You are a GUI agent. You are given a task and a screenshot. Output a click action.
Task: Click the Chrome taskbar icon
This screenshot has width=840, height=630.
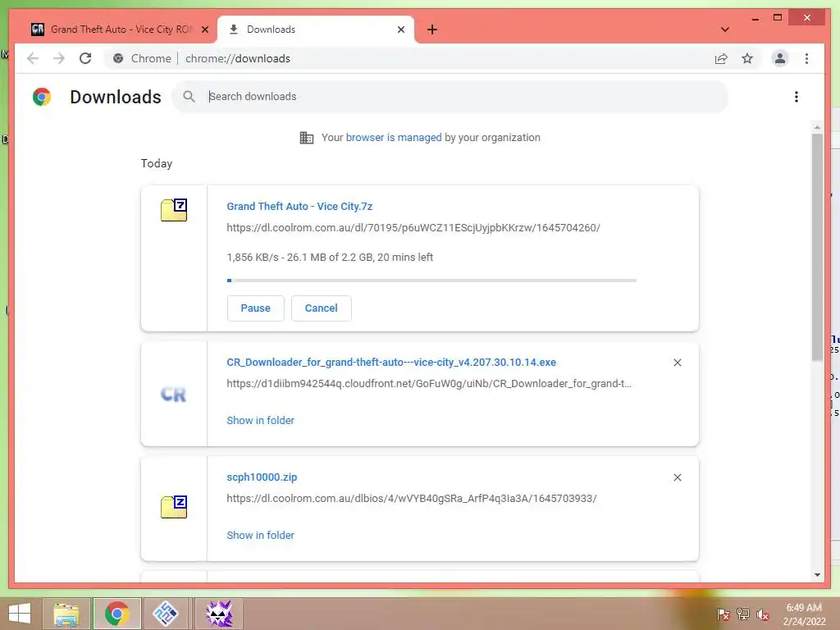coord(116,614)
